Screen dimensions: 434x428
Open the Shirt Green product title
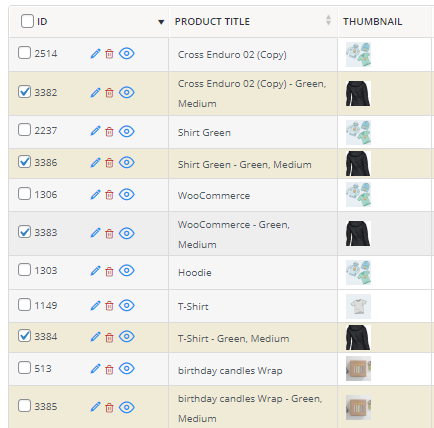(x=204, y=133)
